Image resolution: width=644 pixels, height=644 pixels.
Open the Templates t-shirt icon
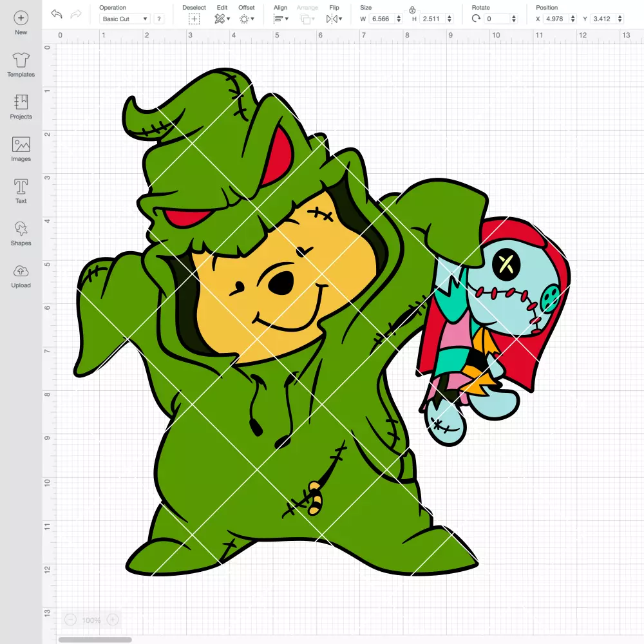(21, 60)
